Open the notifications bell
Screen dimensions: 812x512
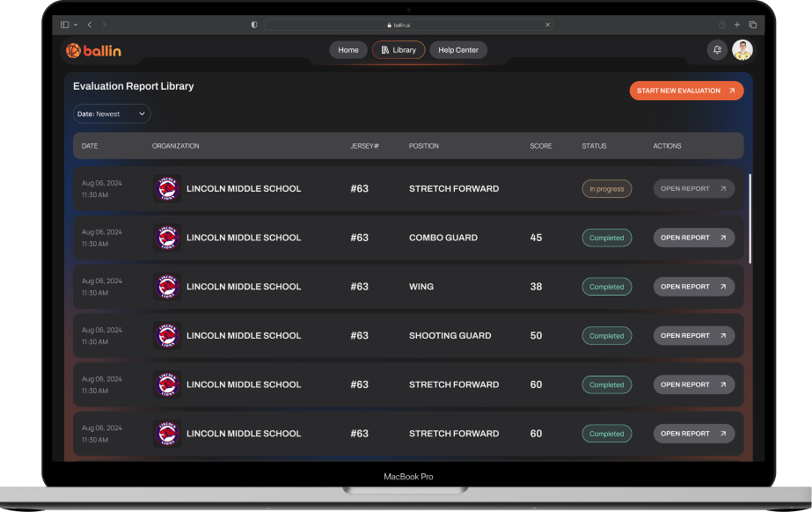point(717,50)
